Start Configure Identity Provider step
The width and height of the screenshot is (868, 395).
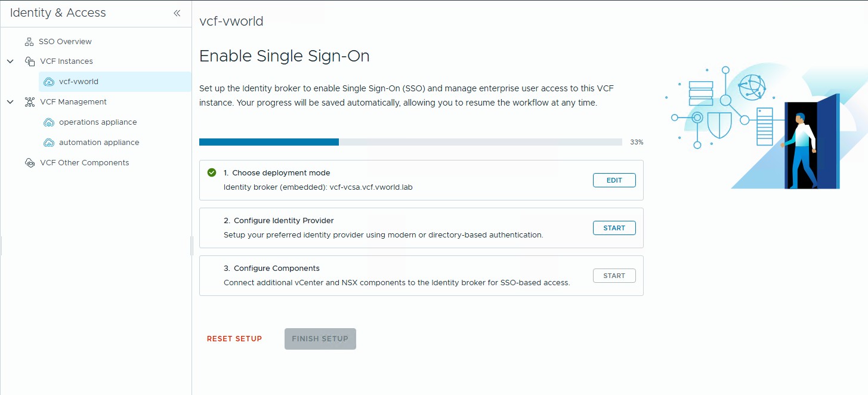coord(614,228)
